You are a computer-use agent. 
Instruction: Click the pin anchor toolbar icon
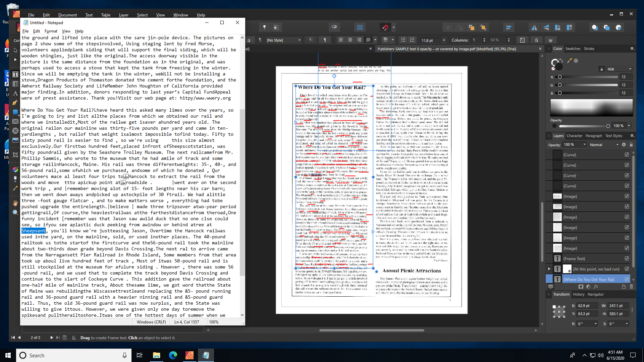(264, 27)
